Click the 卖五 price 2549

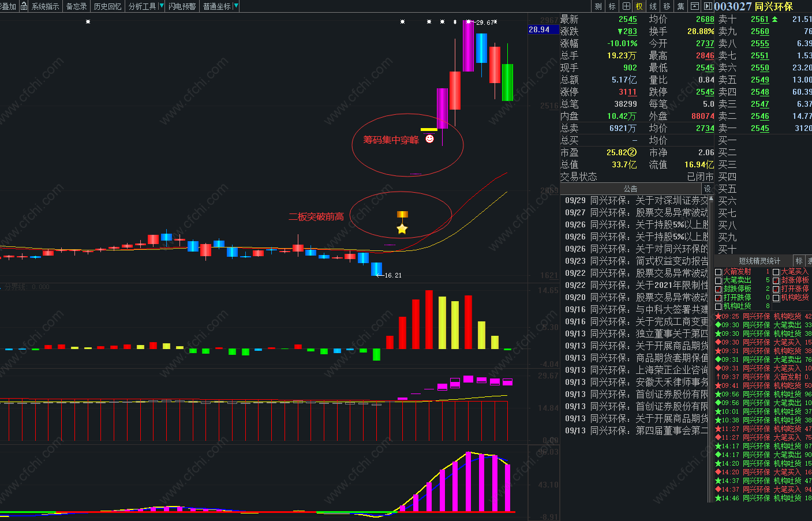[x=760, y=80]
